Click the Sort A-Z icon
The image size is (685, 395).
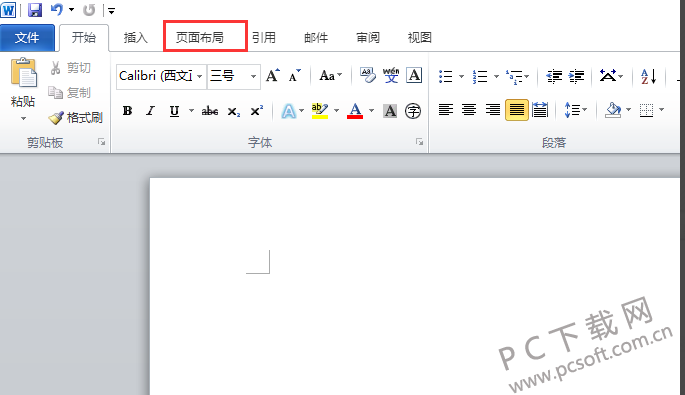coord(648,76)
